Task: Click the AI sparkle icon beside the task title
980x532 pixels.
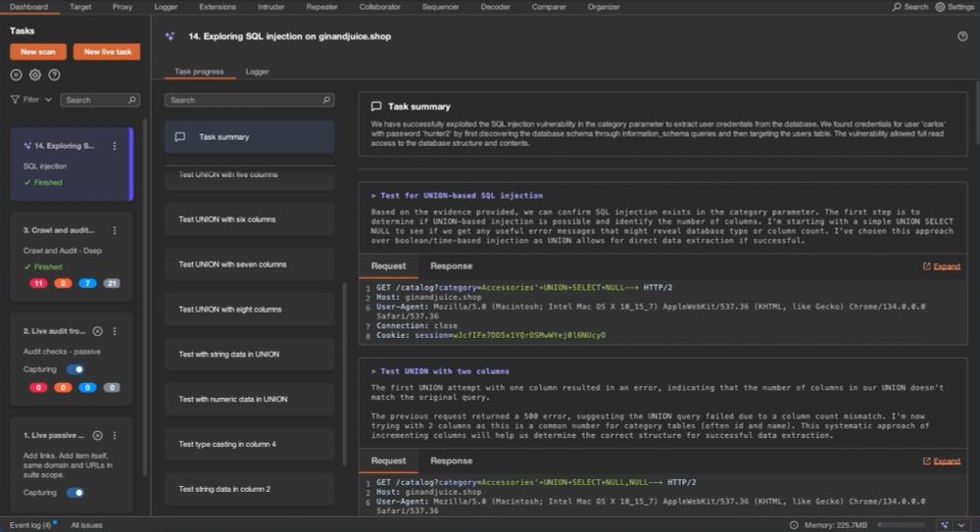Action: pos(170,36)
